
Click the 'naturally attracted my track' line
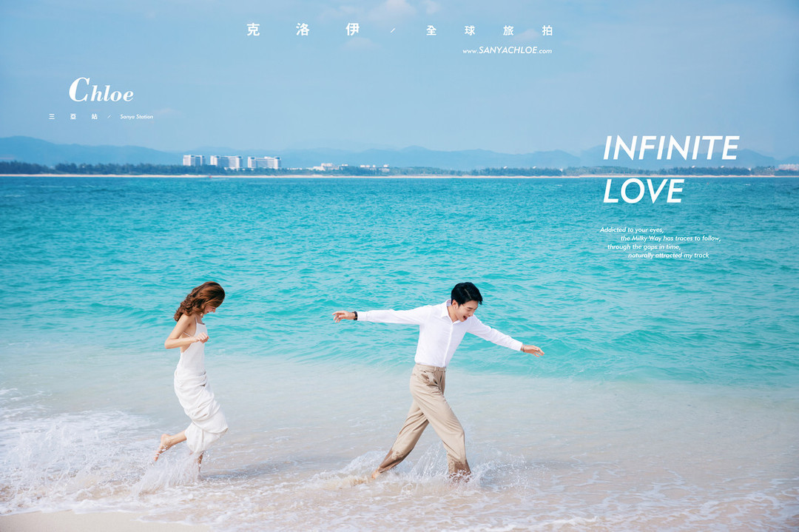668,255
